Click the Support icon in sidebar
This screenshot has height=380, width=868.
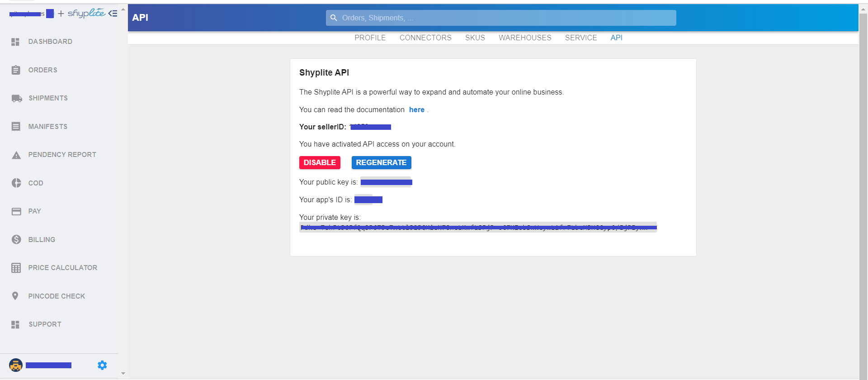pyautogui.click(x=15, y=324)
